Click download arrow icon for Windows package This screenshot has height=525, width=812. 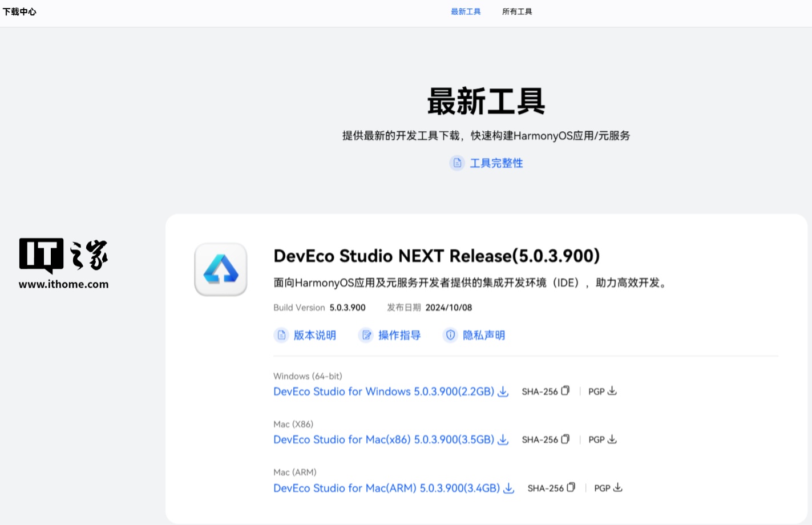click(x=503, y=391)
